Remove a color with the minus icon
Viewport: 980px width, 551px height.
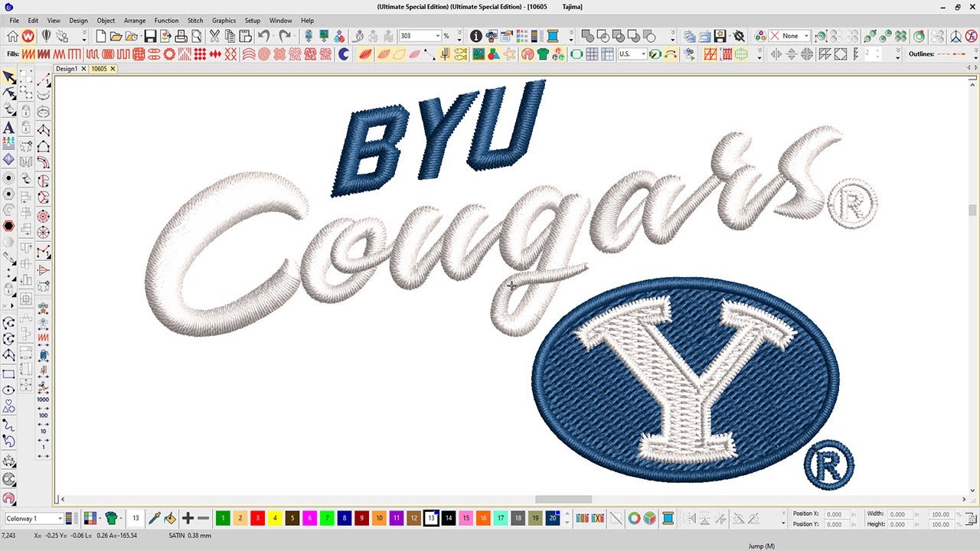[x=204, y=518]
